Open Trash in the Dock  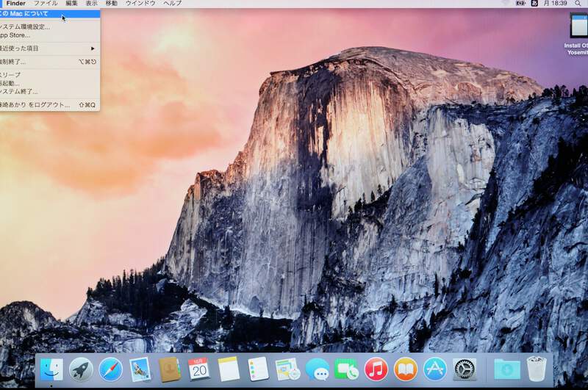point(537,369)
